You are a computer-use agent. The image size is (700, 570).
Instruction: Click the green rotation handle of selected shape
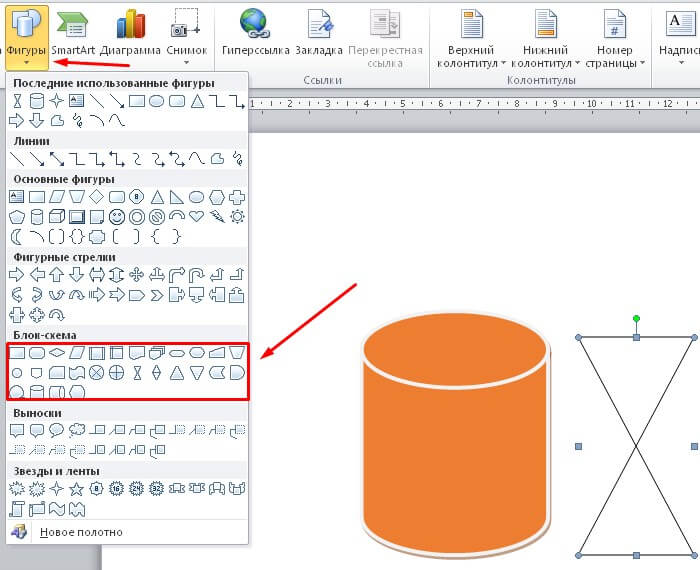[x=636, y=319]
